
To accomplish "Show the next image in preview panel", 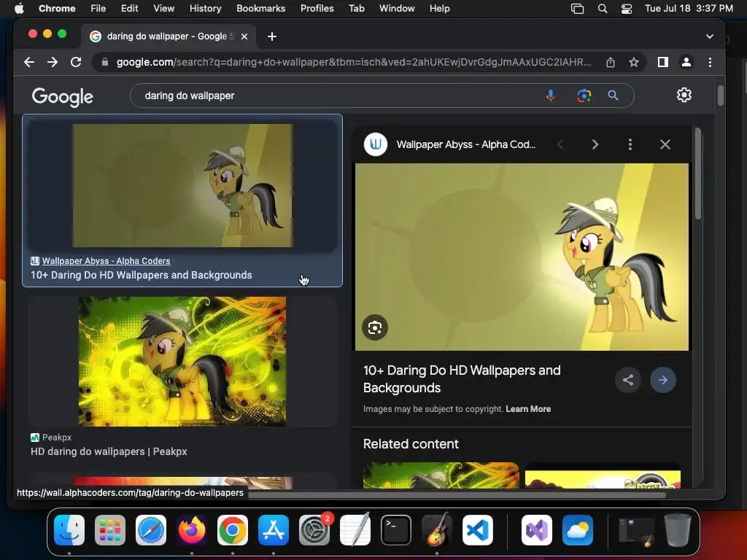I will point(595,145).
